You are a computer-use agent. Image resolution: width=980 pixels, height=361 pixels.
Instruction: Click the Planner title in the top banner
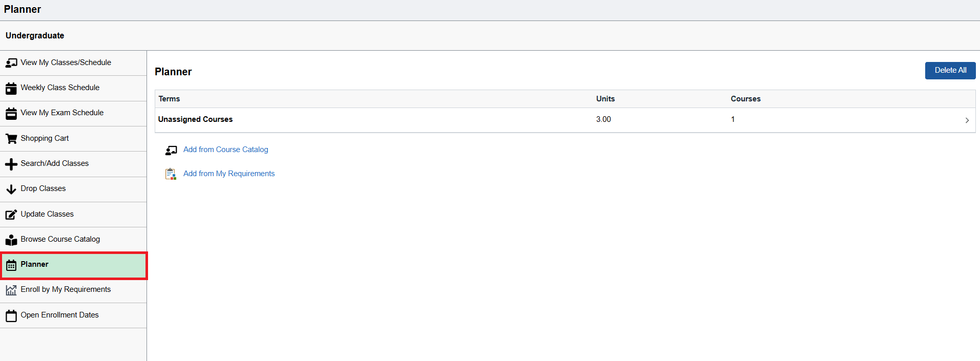(x=23, y=9)
